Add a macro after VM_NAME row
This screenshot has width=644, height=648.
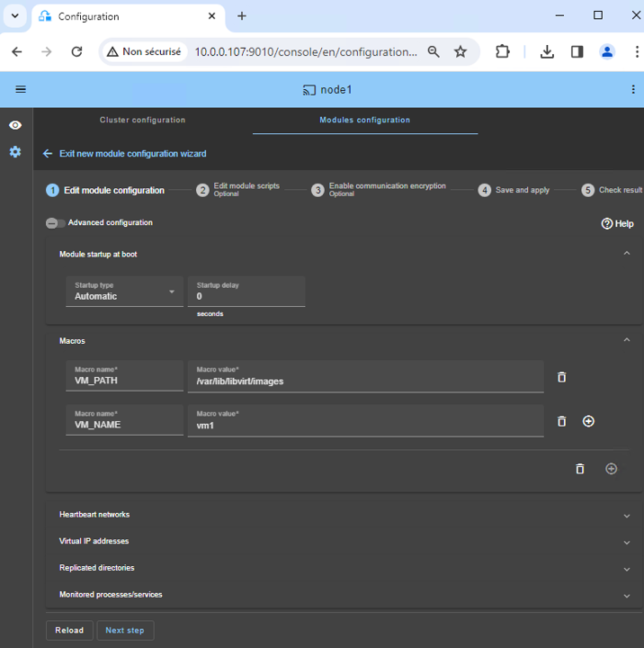tap(588, 421)
